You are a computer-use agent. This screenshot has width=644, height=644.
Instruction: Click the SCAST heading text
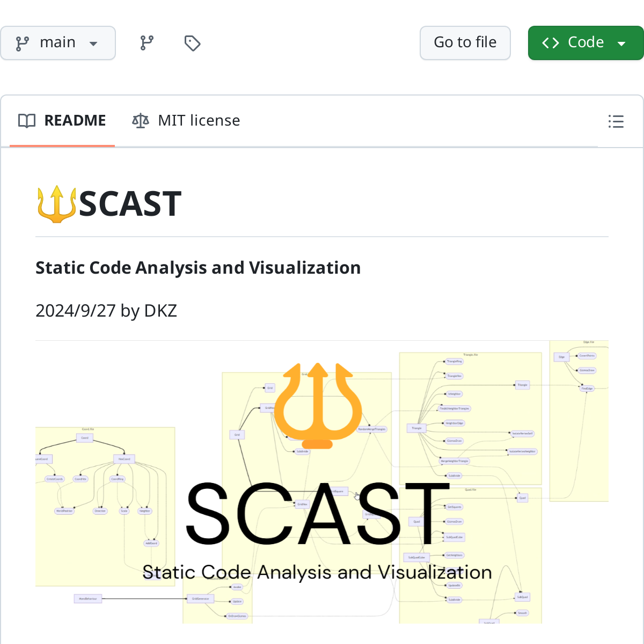click(130, 204)
